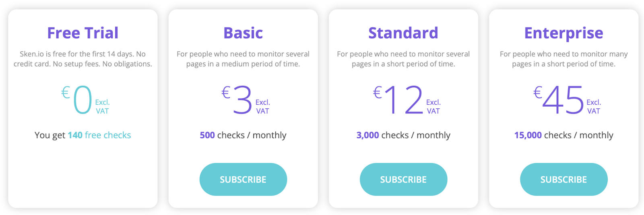Click Excl. VAT label on Enterprise price
Image resolution: width=644 pixels, height=215 pixels.
(x=593, y=107)
